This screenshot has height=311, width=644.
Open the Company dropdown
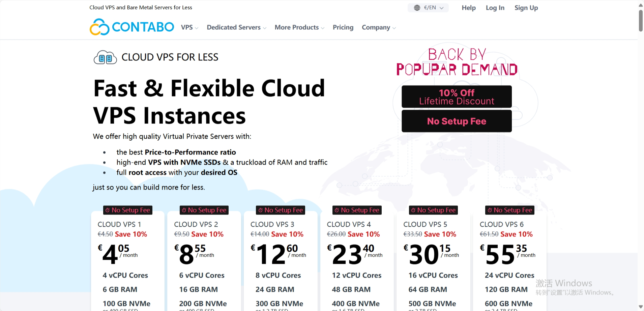coord(378,27)
